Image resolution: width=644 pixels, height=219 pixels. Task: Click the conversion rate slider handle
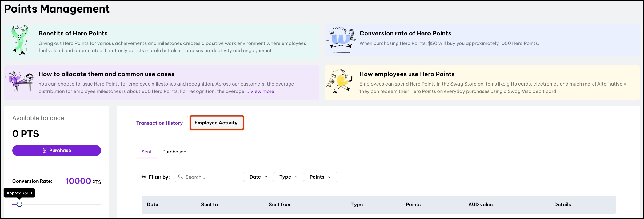click(x=19, y=204)
